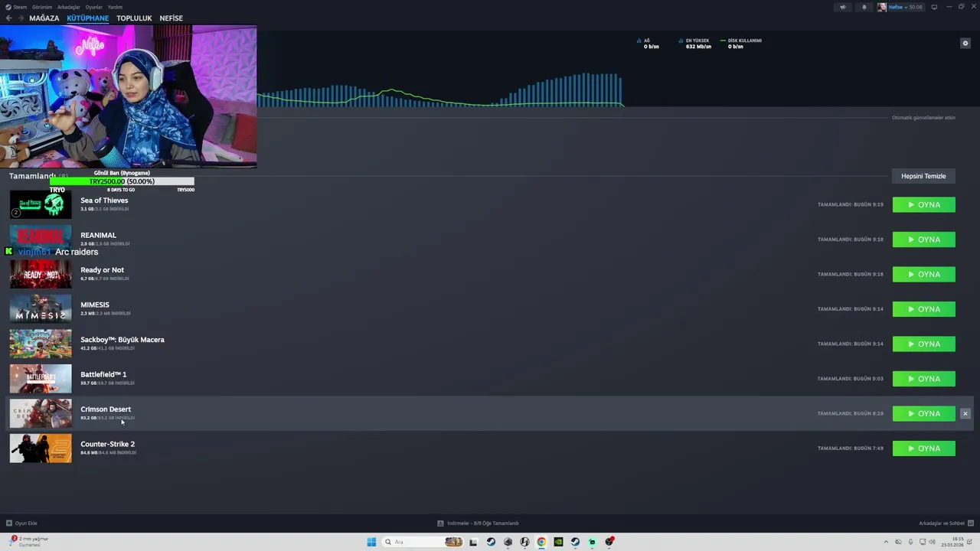
Task: Go back with the left arrow
Action: pyautogui.click(x=8, y=18)
